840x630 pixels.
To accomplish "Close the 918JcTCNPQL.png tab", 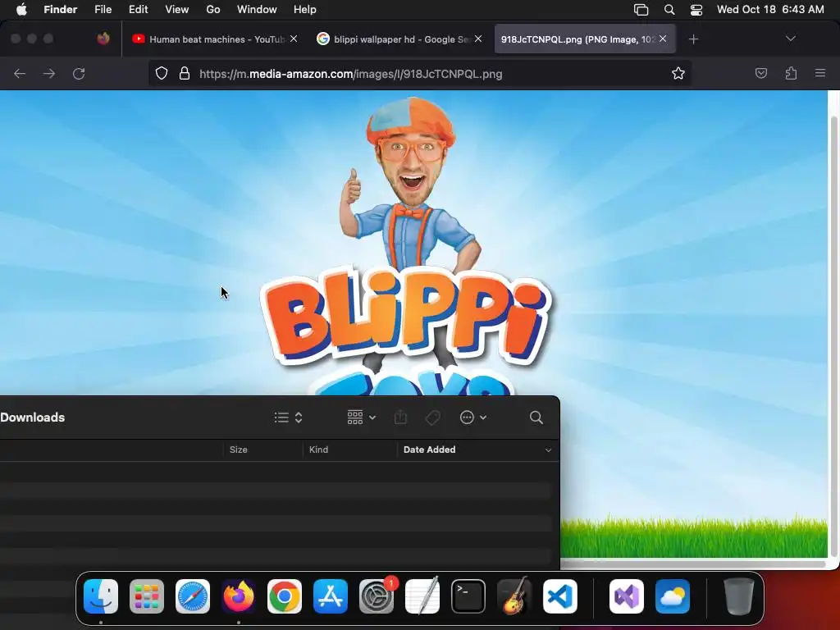I will click(x=663, y=39).
